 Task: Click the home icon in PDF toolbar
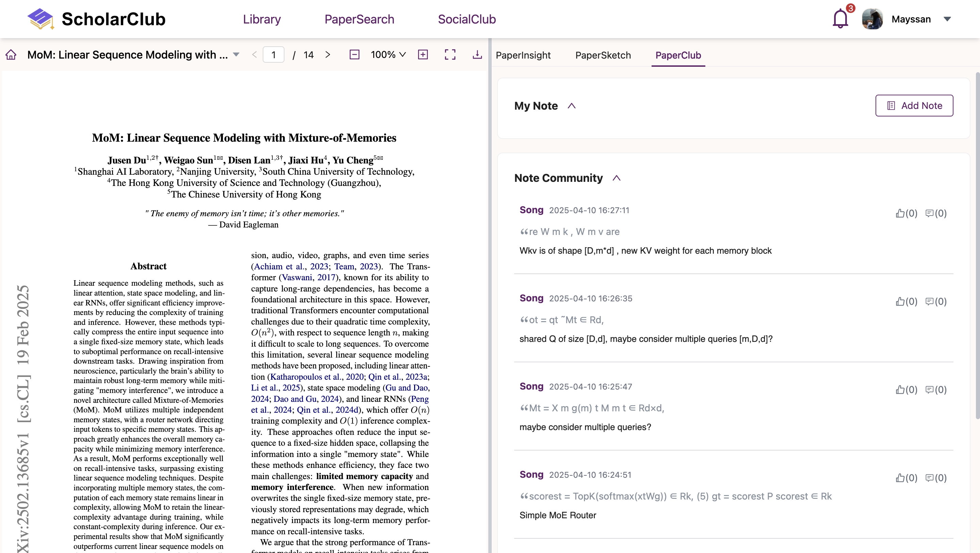(11, 55)
